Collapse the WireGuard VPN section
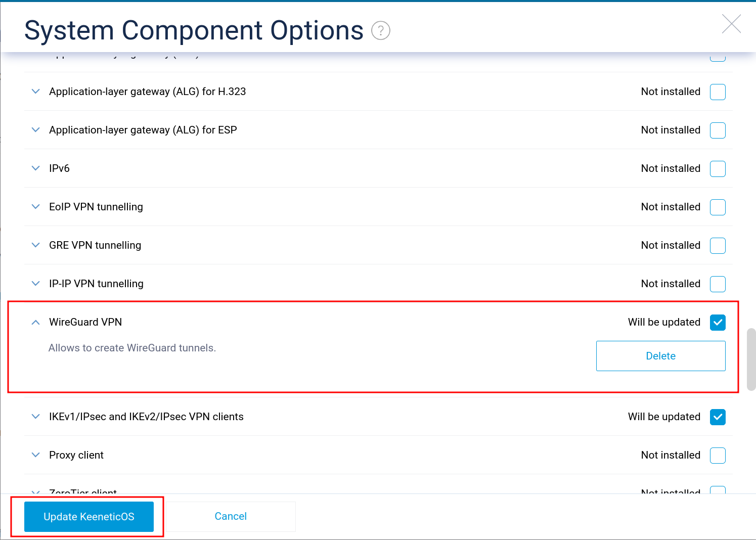The image size is (756, 540). click(35, 322)
